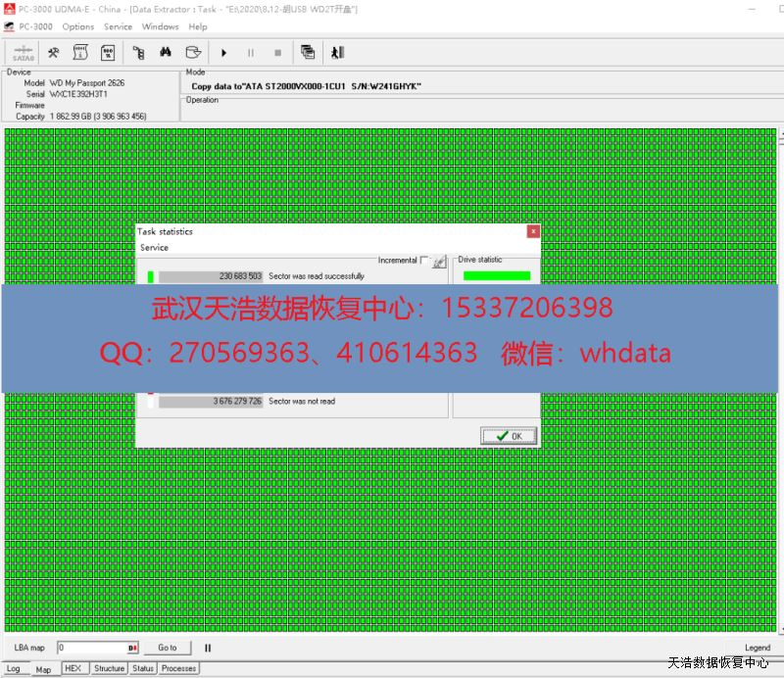This screenshot has height=678, width=784.
Task: Click the Pause button in the toolbar
Action: tap(250, 53)
